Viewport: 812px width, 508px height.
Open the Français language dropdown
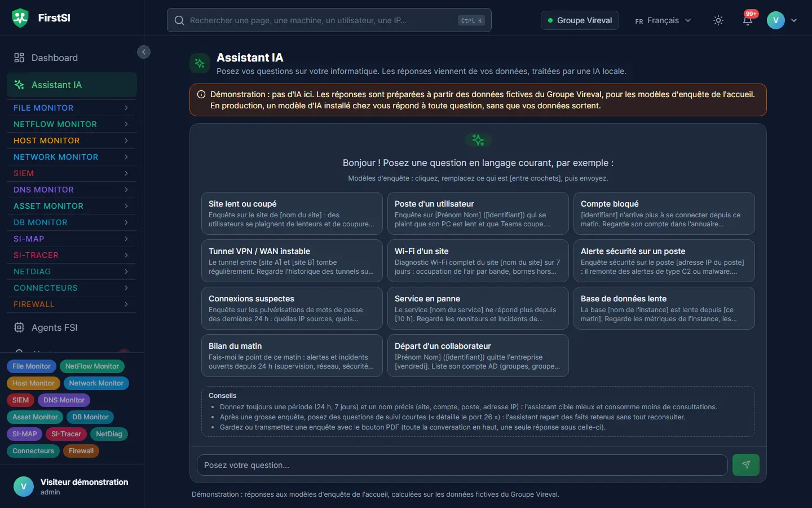tap(663, 20)
